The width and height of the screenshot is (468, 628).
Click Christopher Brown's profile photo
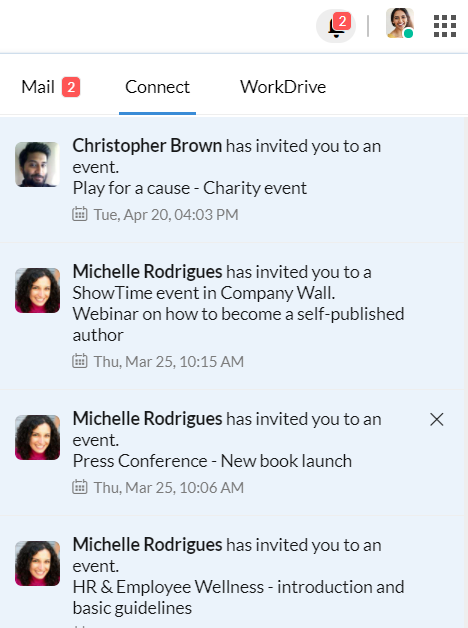click(38, 164)
